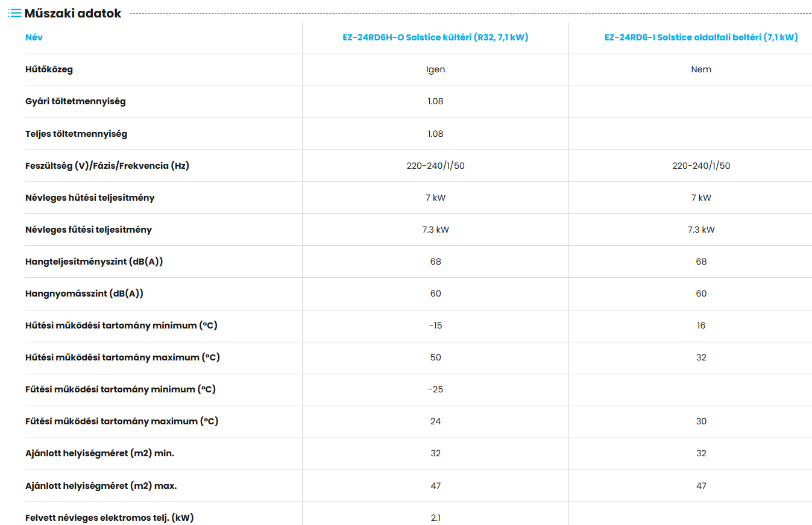Screen dimensions: 812x525
Task: Select indoor unit sound pressure 60
Action: [x=701, y=294]
